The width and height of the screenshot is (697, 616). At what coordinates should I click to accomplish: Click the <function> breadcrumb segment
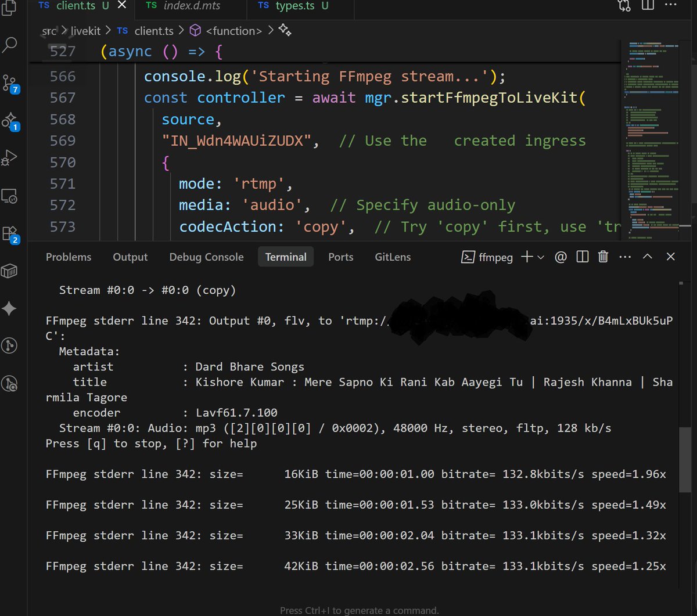pyautogui.click(x=227, y=31)
